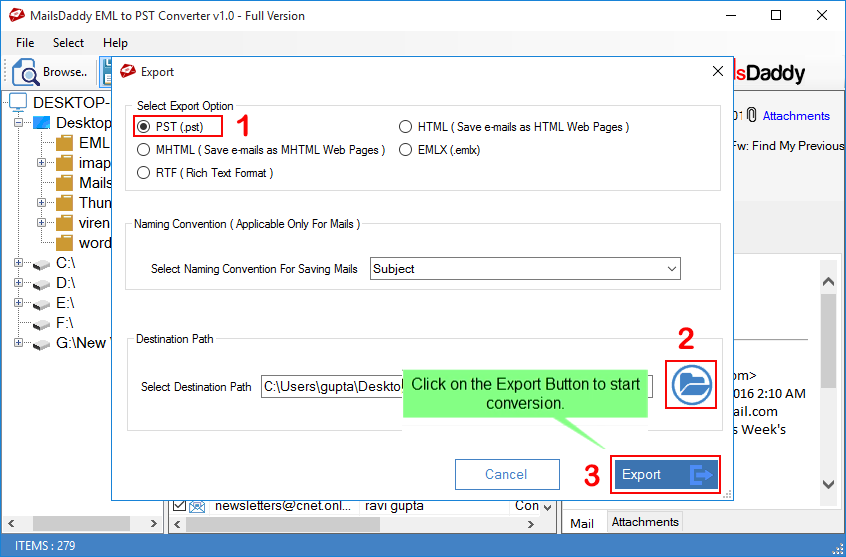
Task: Click the imap folder icon
Action: 64,162
